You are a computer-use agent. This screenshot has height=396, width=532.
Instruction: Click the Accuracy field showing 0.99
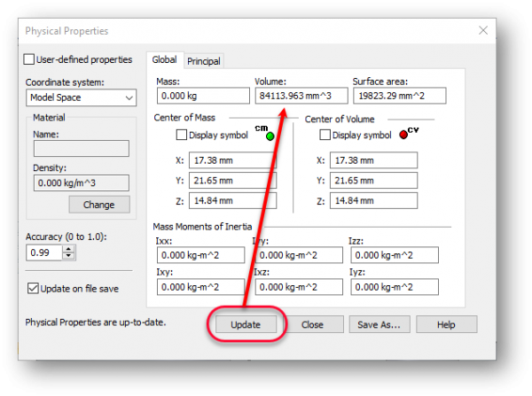44,252
